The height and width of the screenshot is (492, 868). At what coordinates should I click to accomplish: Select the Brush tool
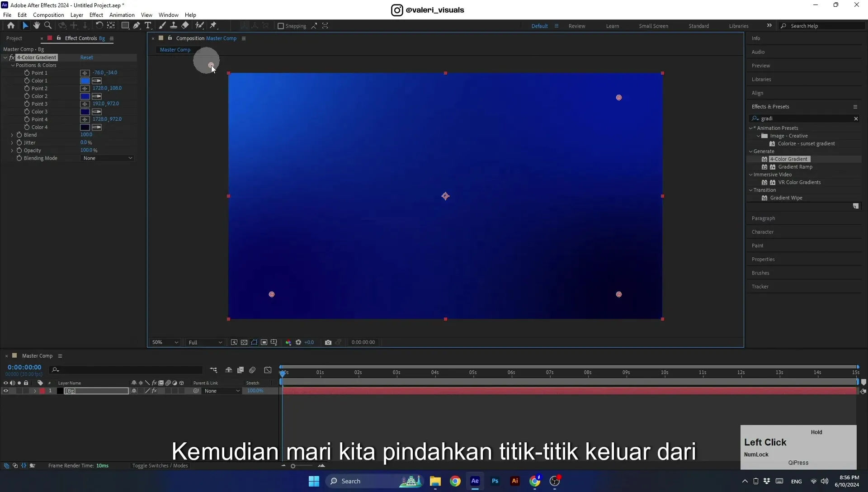click(162, 26)
